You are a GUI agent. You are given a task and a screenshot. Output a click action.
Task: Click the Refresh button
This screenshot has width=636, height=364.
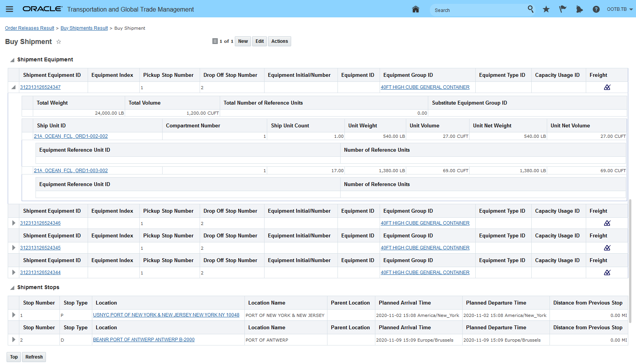pyautogui.click(x=34, y=357)
